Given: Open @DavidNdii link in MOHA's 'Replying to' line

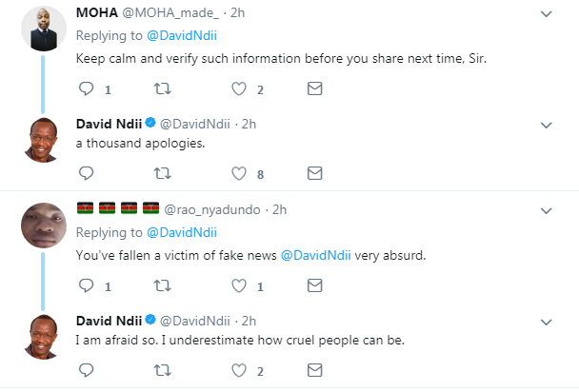Looking at the screenshot, I should point(182,36).
